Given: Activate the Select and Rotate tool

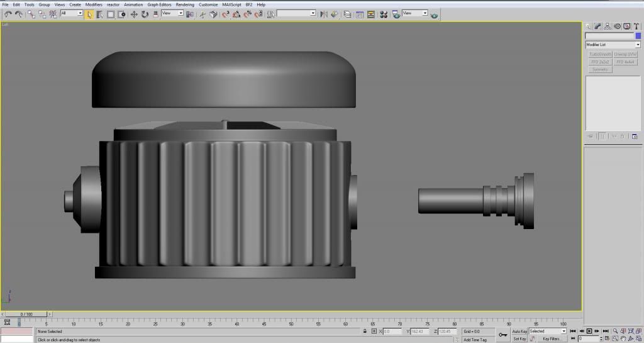Looking at the screenshot, I should 145,14.
